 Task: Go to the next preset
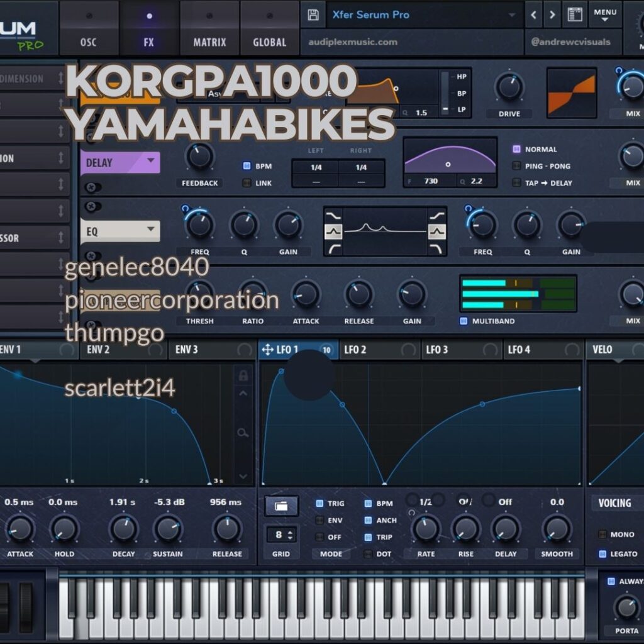pyautogui.click(x=552, y=15)
